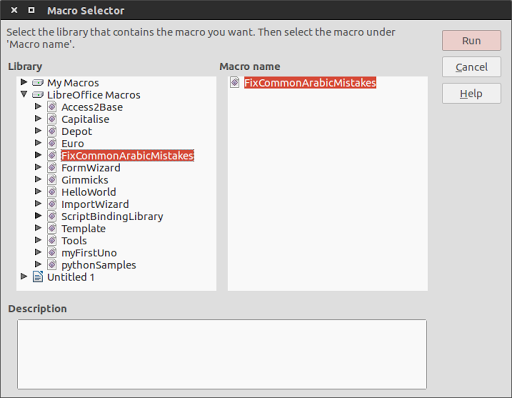The image size is (512, 398).
Task: Open Help for the Macro Selector
Action: (x=471, y=94)
